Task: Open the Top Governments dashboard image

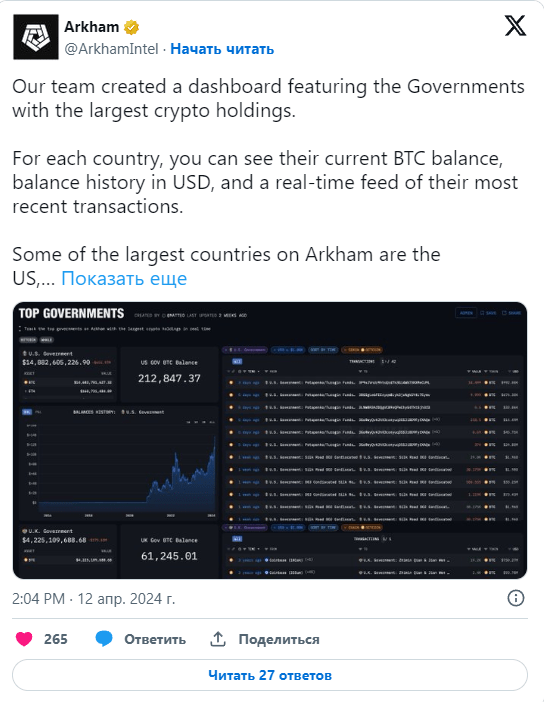Action: pyautogui.click(x=270, y=441)
